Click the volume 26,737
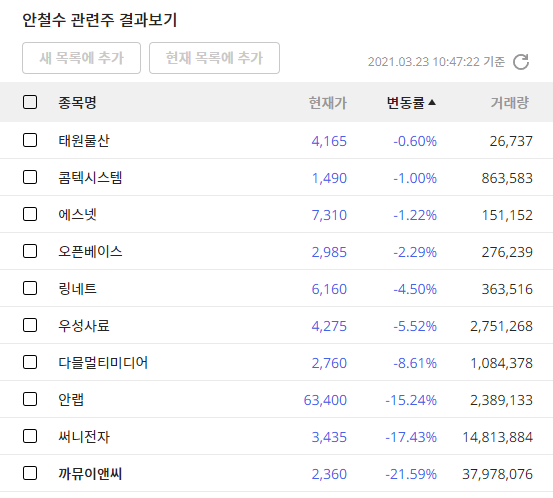The width and height of the screenshot is (553, 498). tap(511, 141)
